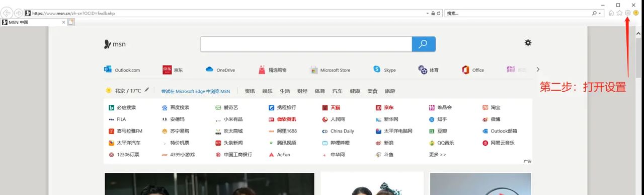Click the browser Forward arrow button
Image resolution: width=644 pixels, height=195 pixels.
click(x=19, y=13)
